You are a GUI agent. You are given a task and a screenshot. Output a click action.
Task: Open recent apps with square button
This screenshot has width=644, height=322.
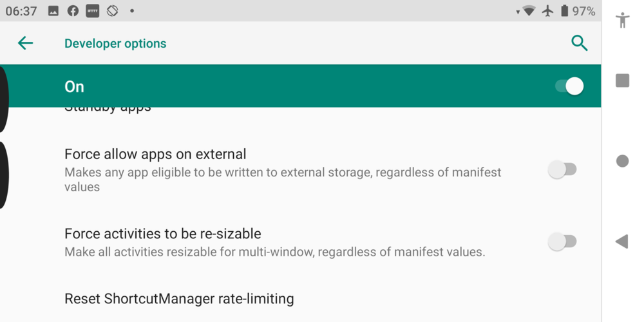pyautogui.click(x=622, y=80)
